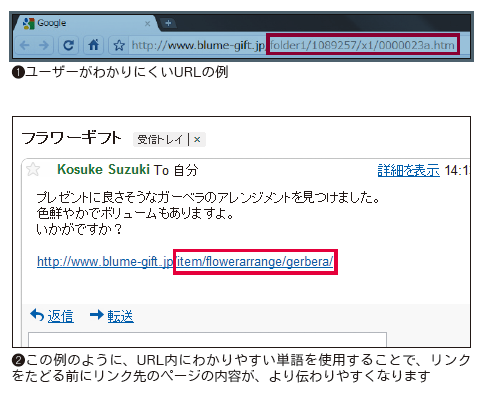Select the Google browser tab
Screen dimensions: 484x396
click(x=86, y=23)
